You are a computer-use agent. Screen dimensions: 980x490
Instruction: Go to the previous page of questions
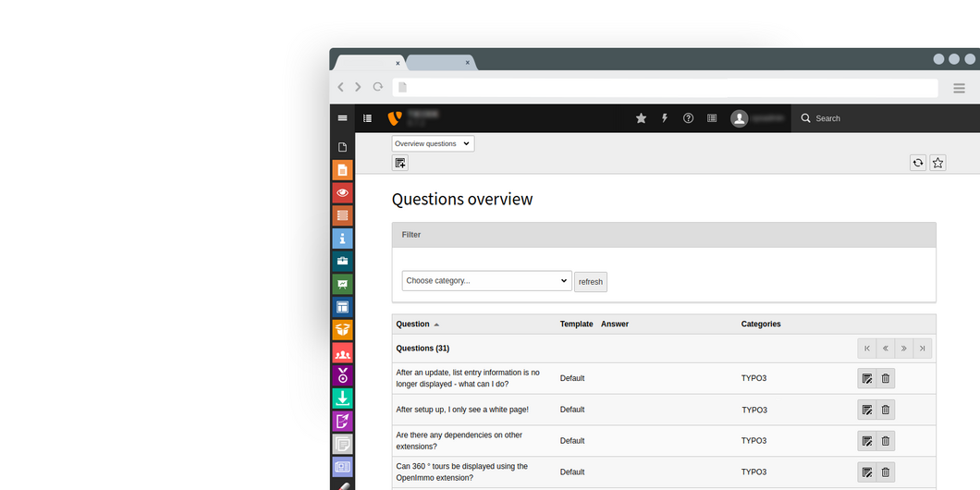886,349
